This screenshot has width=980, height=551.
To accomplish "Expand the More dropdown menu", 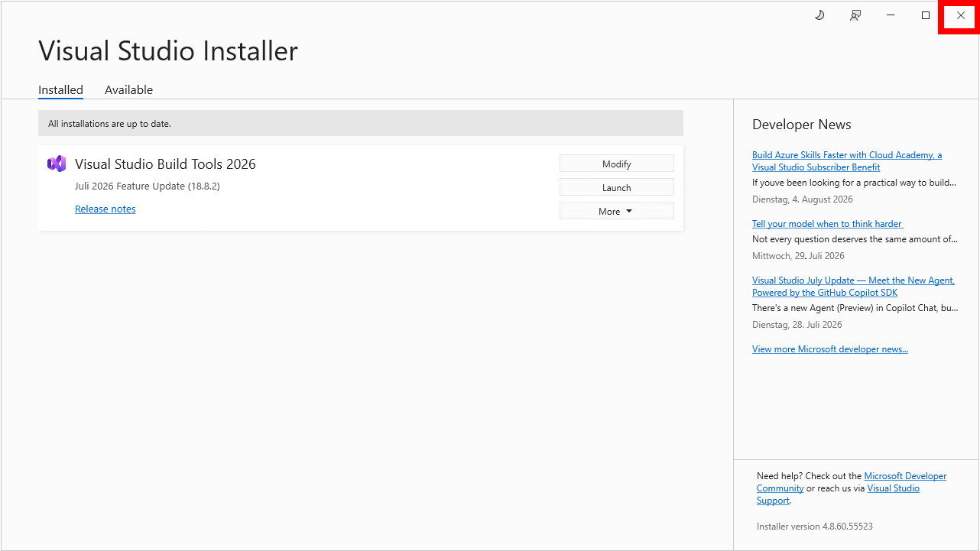I will [x=617, y=211].
